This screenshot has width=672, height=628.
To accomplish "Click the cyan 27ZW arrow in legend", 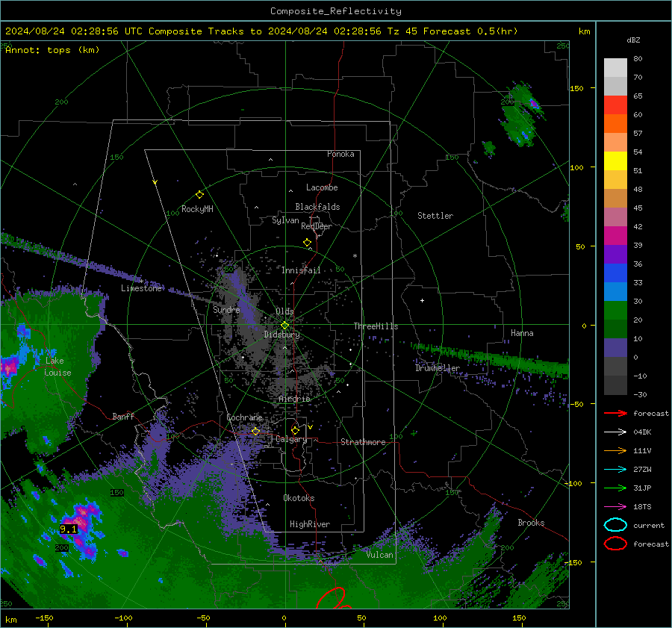I will [615, 469].
